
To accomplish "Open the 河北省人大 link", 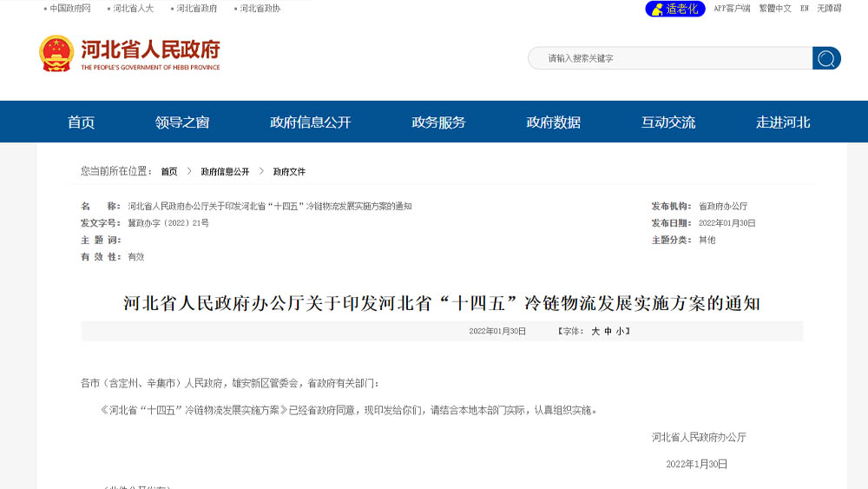I will click(x=134, y=9).
